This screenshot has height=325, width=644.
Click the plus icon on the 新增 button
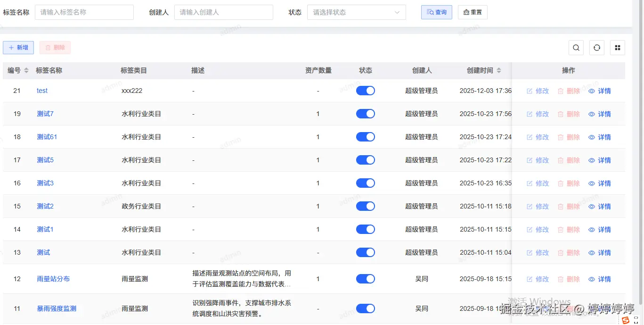point(12,47)
